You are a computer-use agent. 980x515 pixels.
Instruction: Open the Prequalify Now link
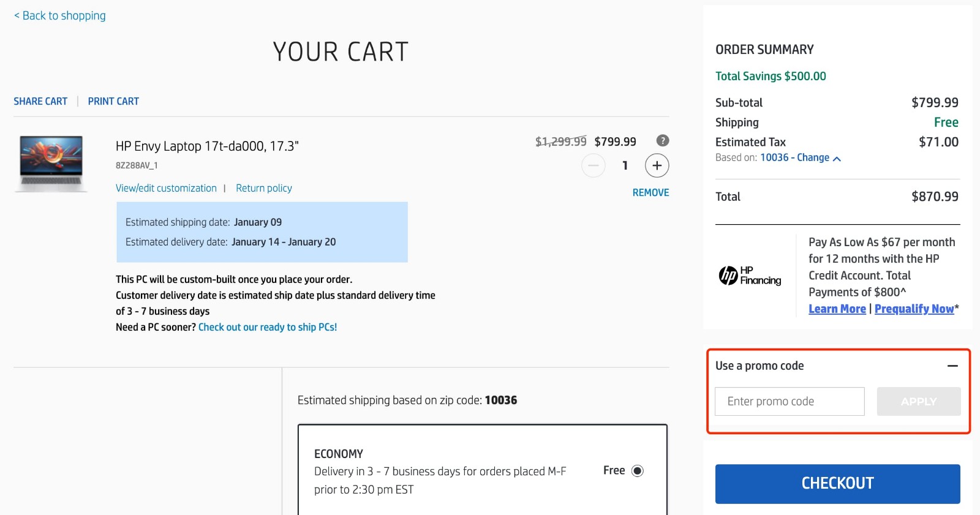[x=914, y=309]
